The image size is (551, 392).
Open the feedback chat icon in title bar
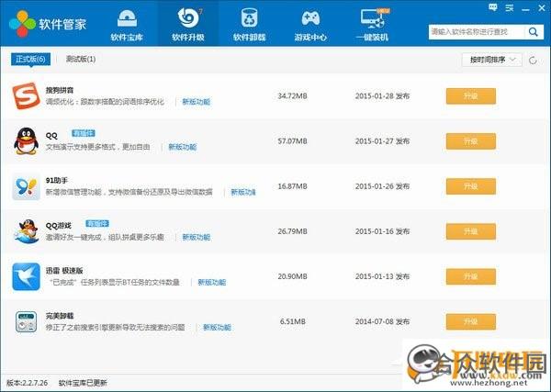pos(493,7)
